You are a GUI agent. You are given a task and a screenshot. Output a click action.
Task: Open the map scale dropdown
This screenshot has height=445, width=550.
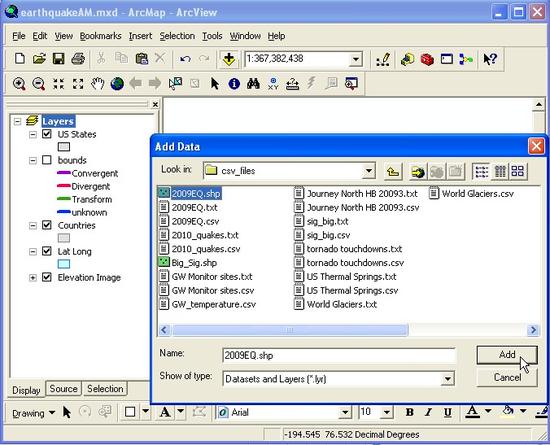pyautogui.click(x=356, y=59)
